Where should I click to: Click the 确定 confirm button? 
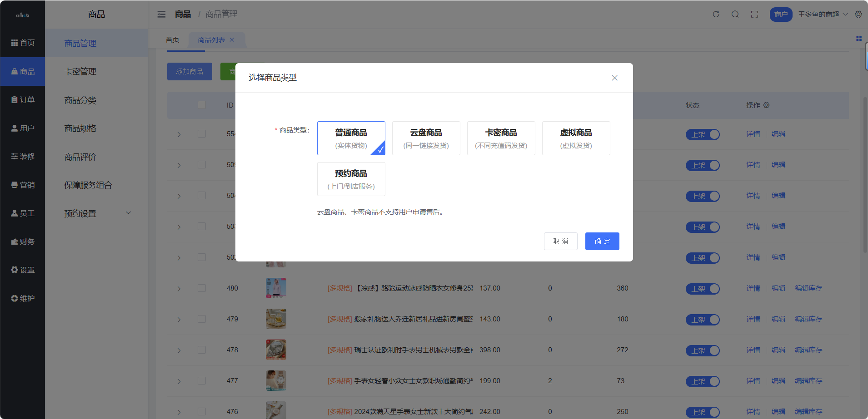(x=602, y=241)
